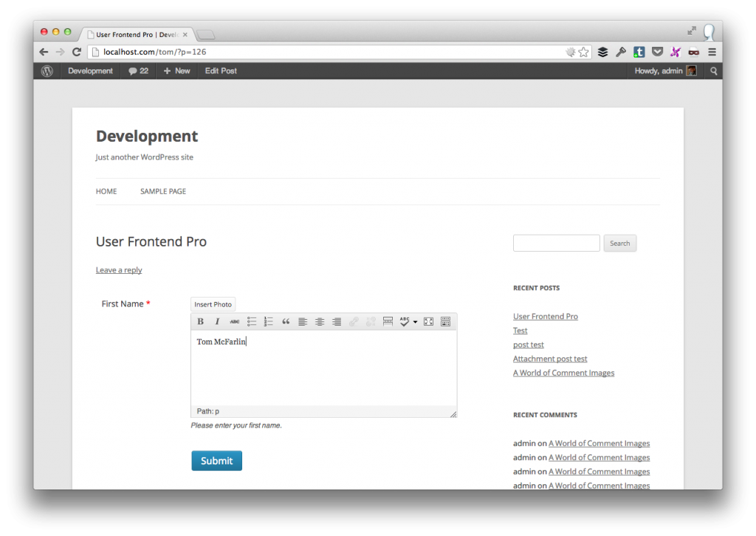
Task: Open the Chrome hamburger menu
Action: click(712, 52)
